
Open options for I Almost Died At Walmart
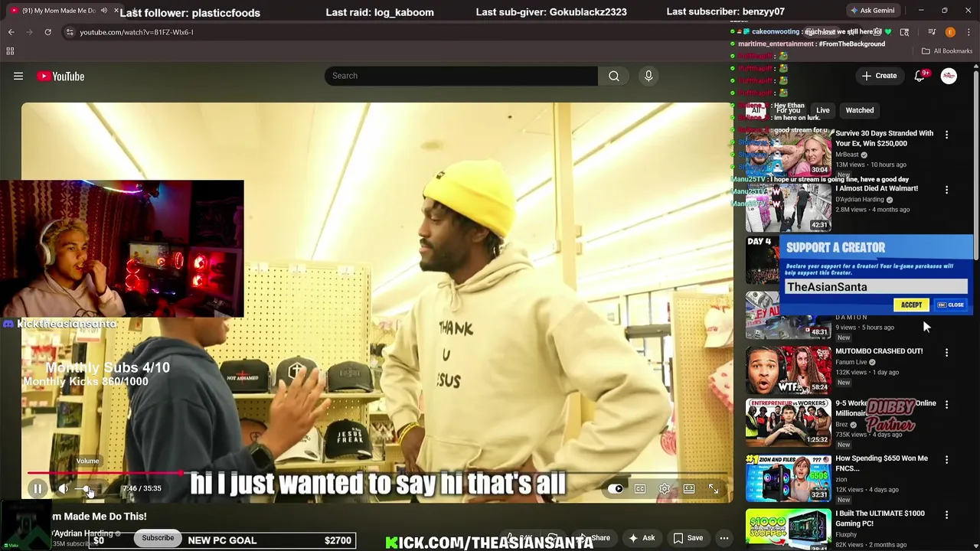(946, 190)
